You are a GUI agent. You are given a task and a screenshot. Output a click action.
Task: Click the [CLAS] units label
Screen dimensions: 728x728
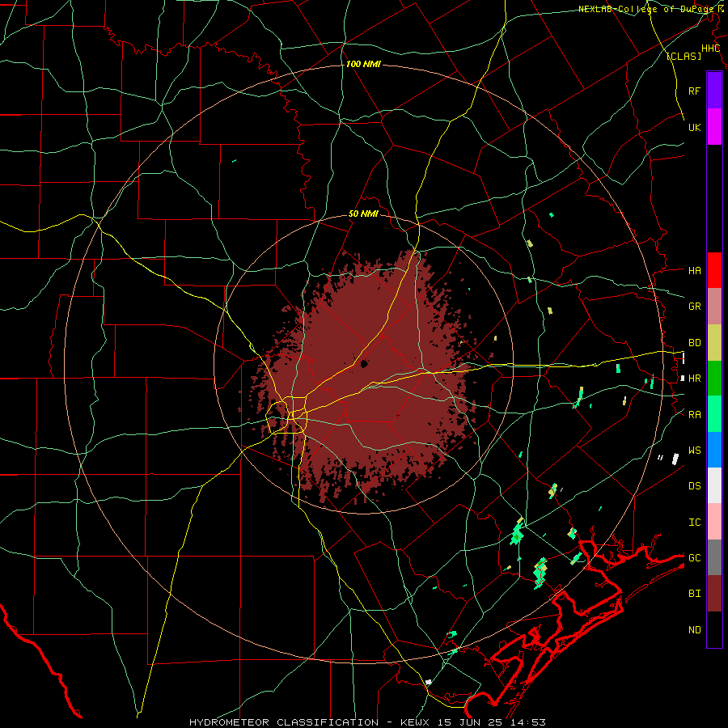pos(684,56)
